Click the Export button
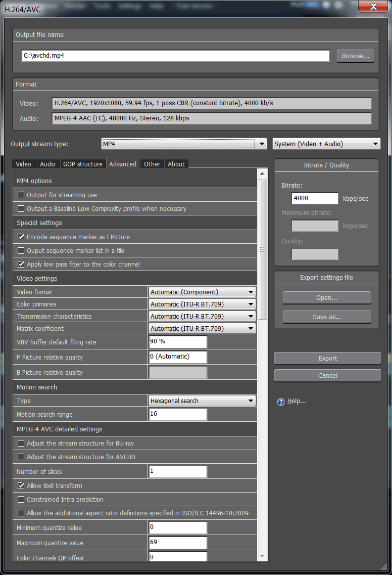The image size is (392, 575). (327, 358)
